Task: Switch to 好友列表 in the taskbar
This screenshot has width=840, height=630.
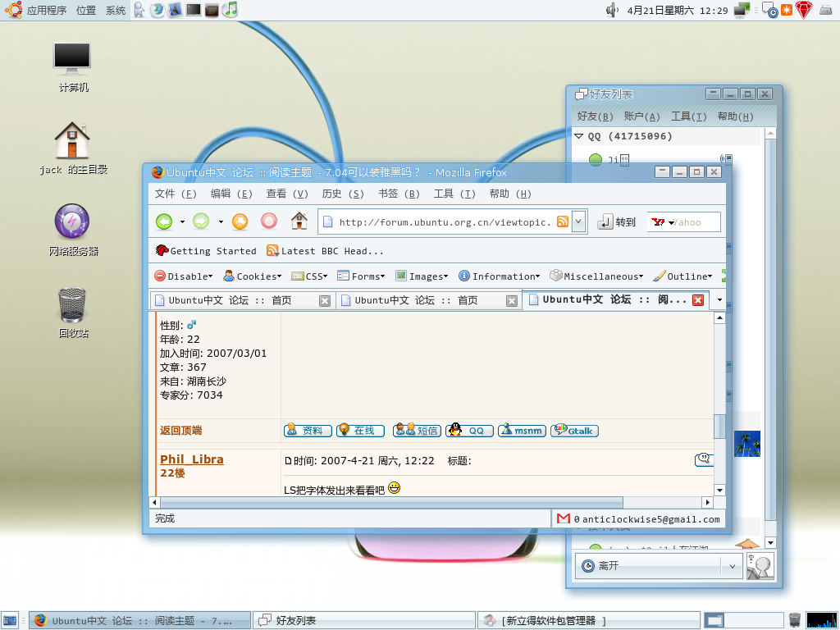Action: pos(363,620)
